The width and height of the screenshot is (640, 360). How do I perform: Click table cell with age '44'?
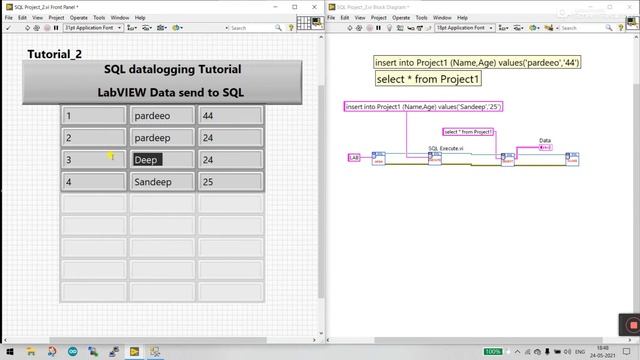pyautogui.click(x=231, y=116)
